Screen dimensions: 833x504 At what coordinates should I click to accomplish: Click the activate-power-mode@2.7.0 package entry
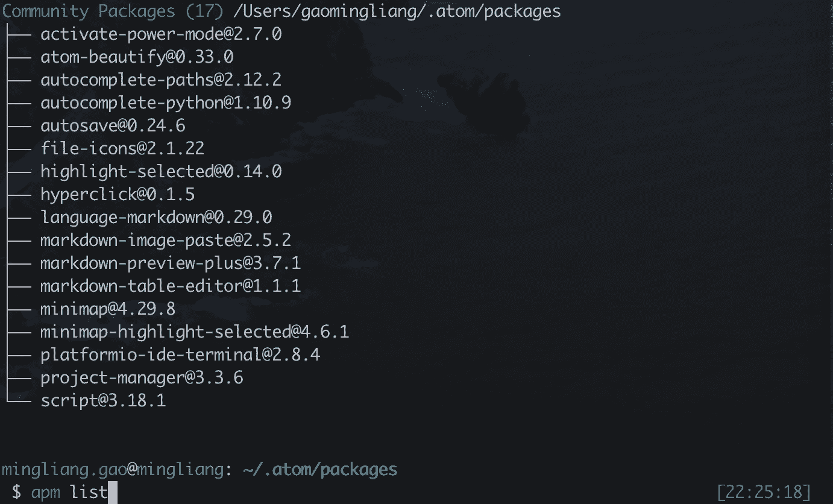(x=161, y=34)
